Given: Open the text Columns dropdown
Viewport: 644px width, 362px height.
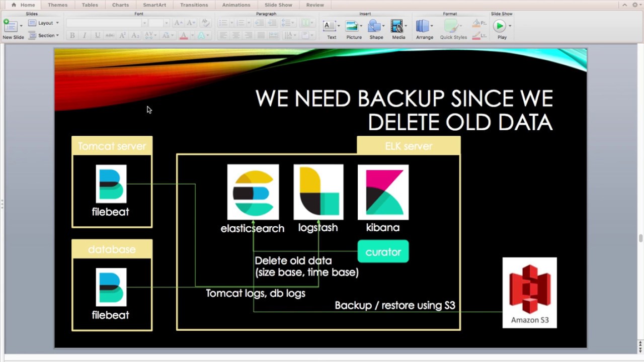Looking at the screenshot, I should tap(307, 23).
